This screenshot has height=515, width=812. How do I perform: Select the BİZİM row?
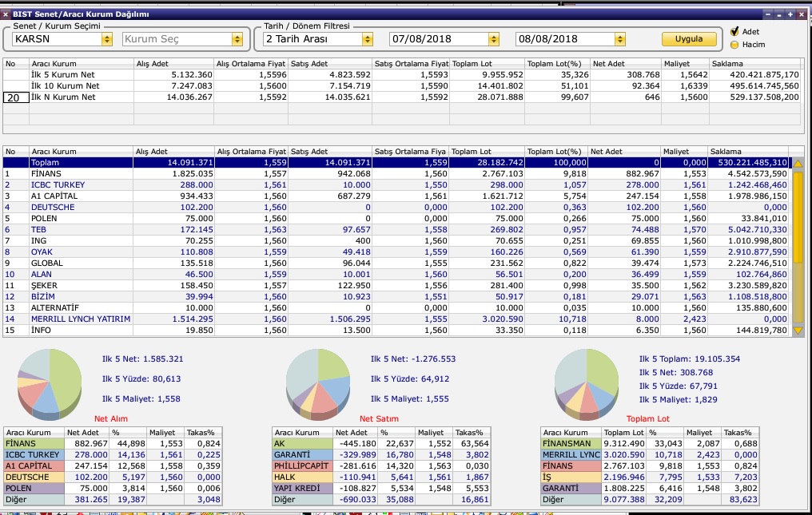click(396, 296)
